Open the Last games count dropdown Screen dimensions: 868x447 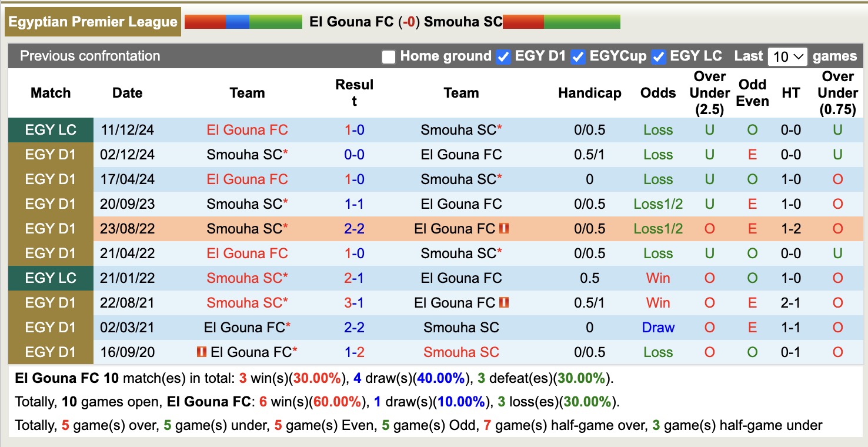pyautogui.click(x=787, y=56)
